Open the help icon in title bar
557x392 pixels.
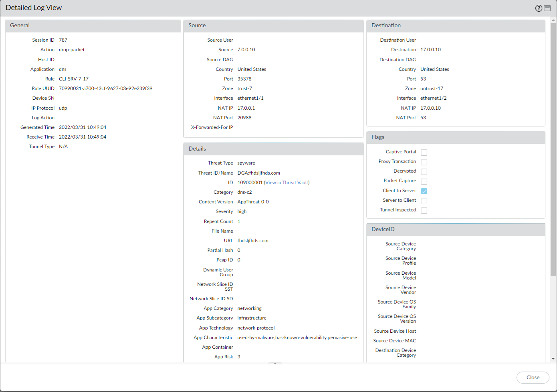(539, 8)
